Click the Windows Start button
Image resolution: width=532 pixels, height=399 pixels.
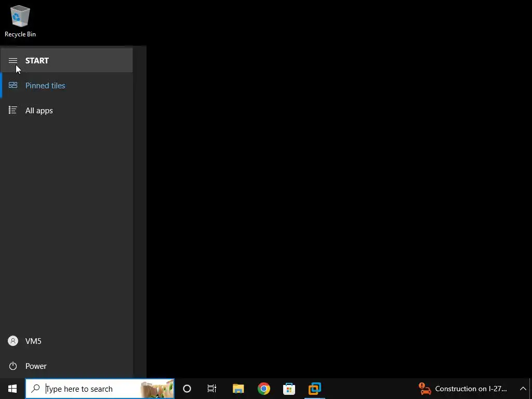click(x=12, y=389)
